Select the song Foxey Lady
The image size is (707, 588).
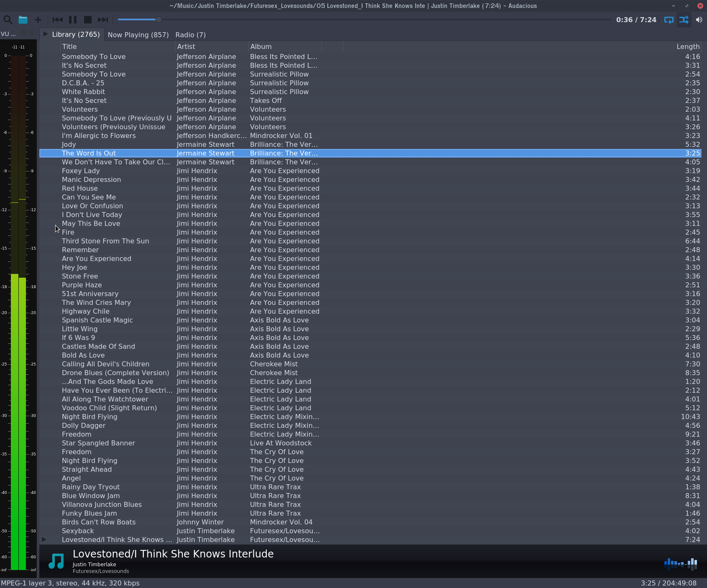(x=370, y=171)
